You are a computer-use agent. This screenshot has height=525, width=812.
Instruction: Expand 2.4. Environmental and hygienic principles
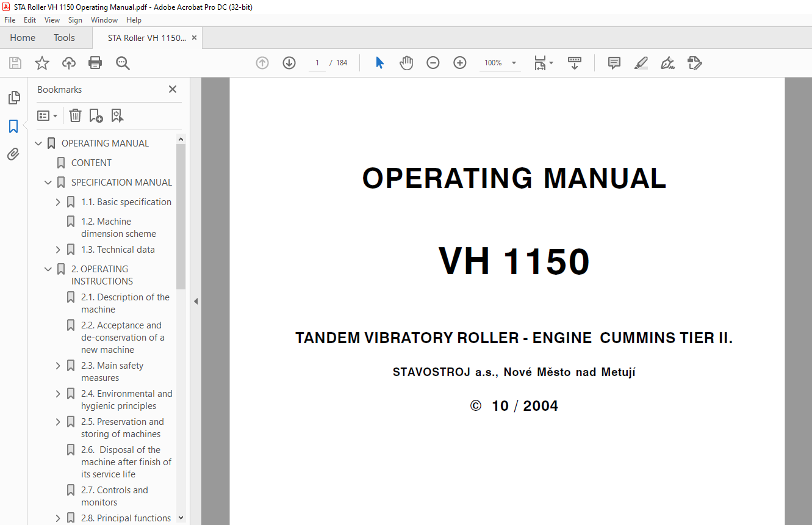58,394
